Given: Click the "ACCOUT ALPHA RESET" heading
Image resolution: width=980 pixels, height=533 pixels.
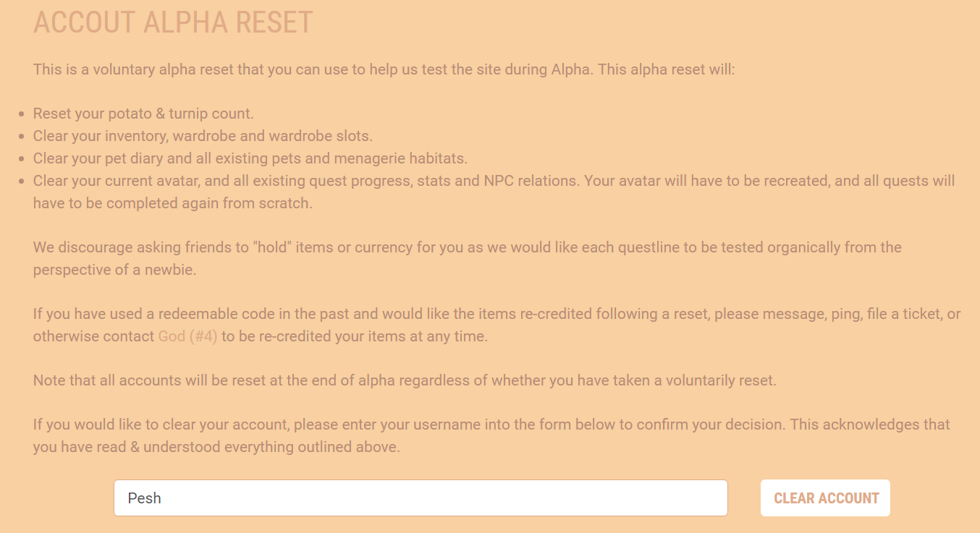Looking at the screenshot, I should point(173,22).
